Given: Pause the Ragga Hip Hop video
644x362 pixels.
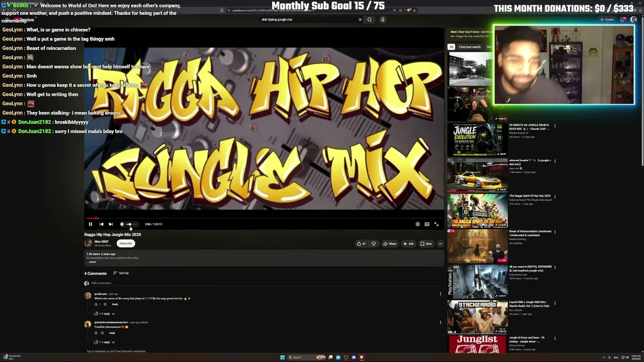Looking at the screenshot, I should coord(91,224).
